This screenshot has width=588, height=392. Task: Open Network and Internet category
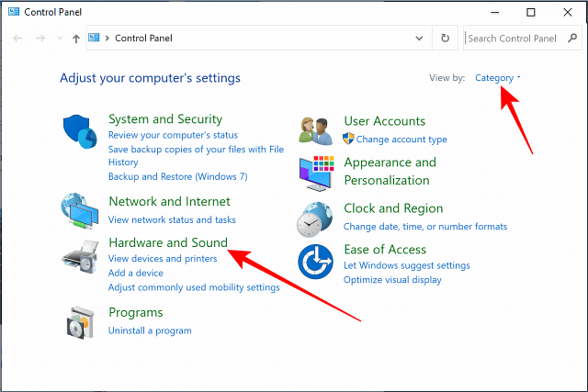169,202
